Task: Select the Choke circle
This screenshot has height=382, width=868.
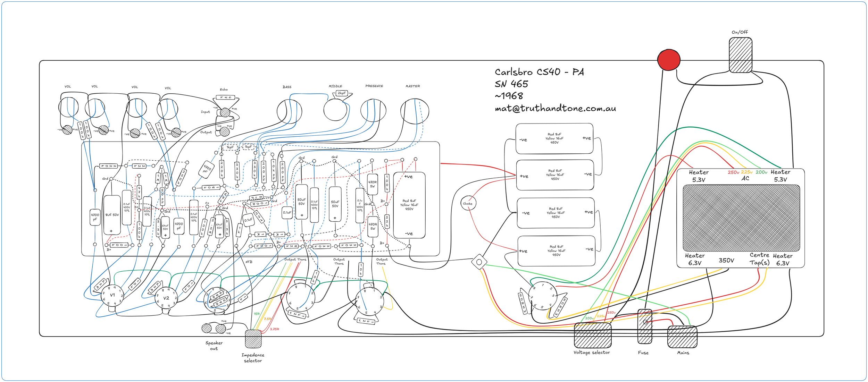Action: [x=468, y=203]
